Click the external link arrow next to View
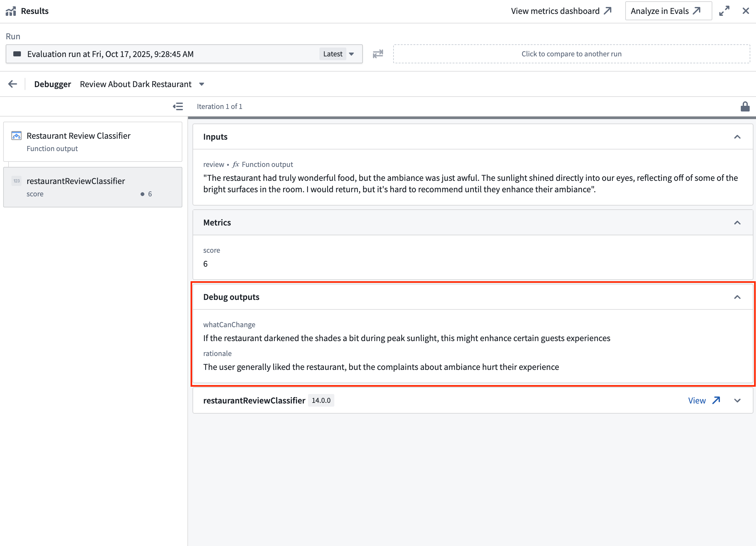The width and height of the screenshot is (756, 546). point(716,400)
